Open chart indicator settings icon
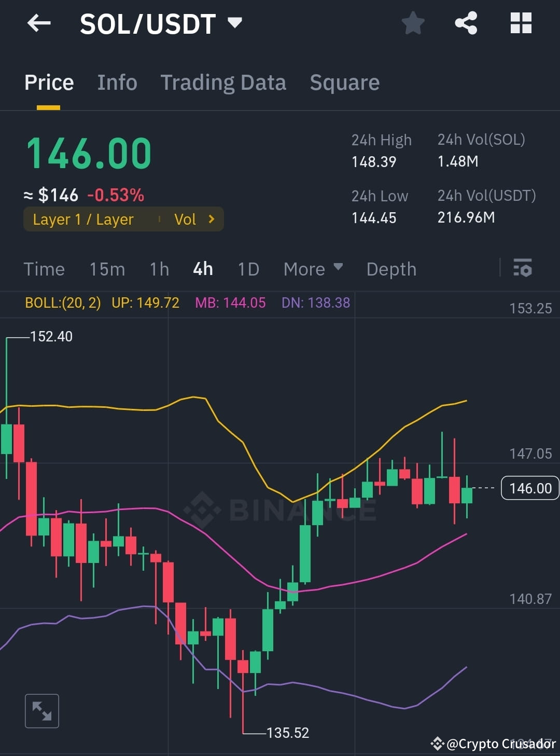Image resolution: width=560 pixels, height=756 pixels. coord(523,269)
